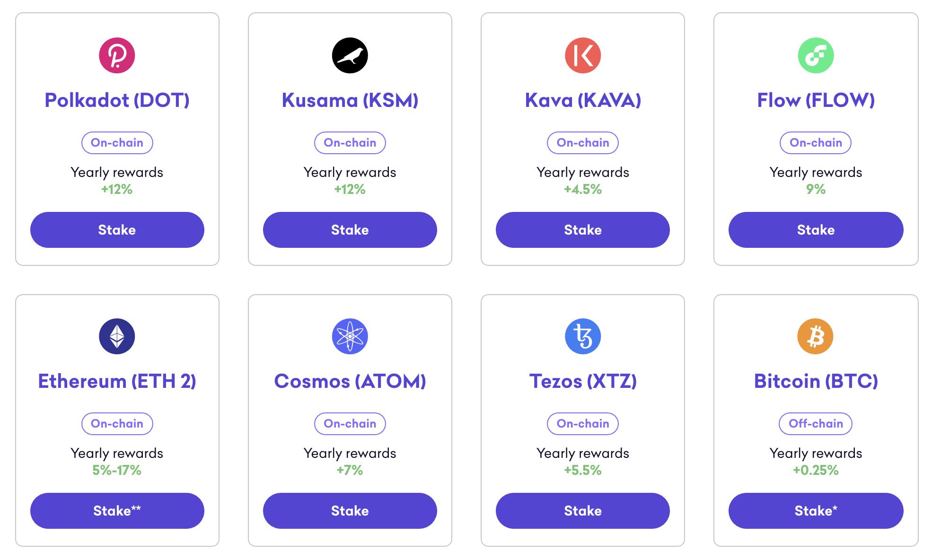Stake Kusama (KSM)
932x560 pixels.
pyautogui.click(x=350, y=230)
